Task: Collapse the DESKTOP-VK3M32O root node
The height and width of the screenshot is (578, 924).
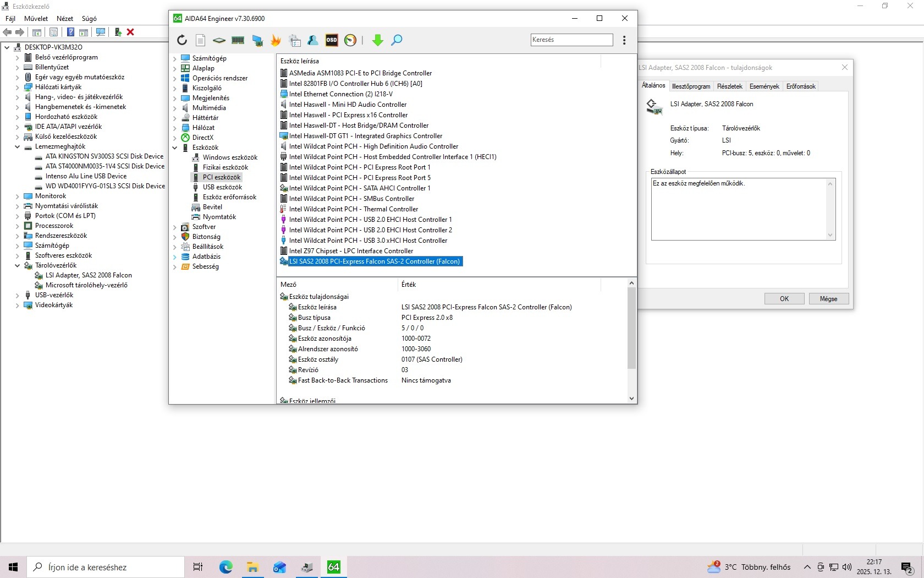Action: pyautogui.click(x=7, y=47)
